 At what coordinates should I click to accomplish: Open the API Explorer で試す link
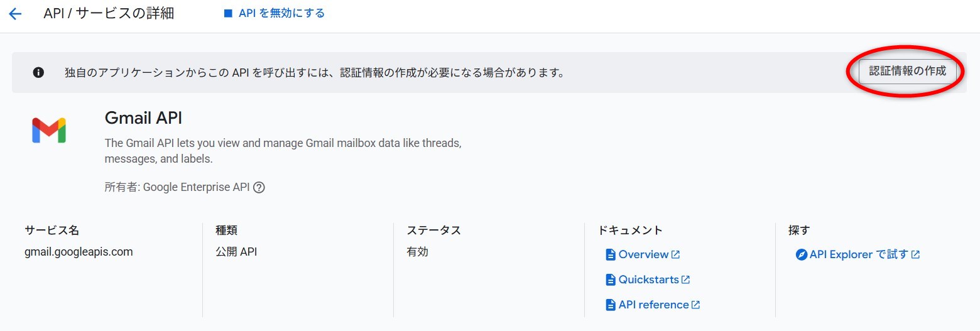pos(859,254)
